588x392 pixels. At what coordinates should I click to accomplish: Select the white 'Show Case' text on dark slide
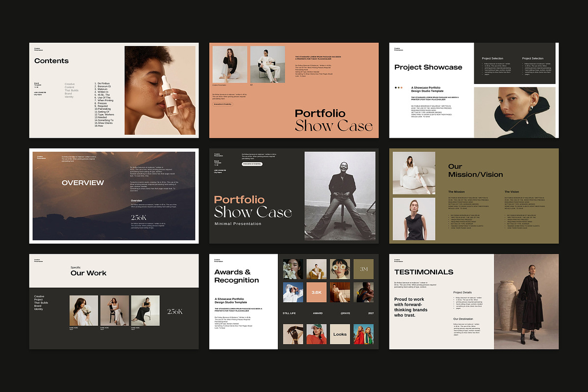coord(253,212)
